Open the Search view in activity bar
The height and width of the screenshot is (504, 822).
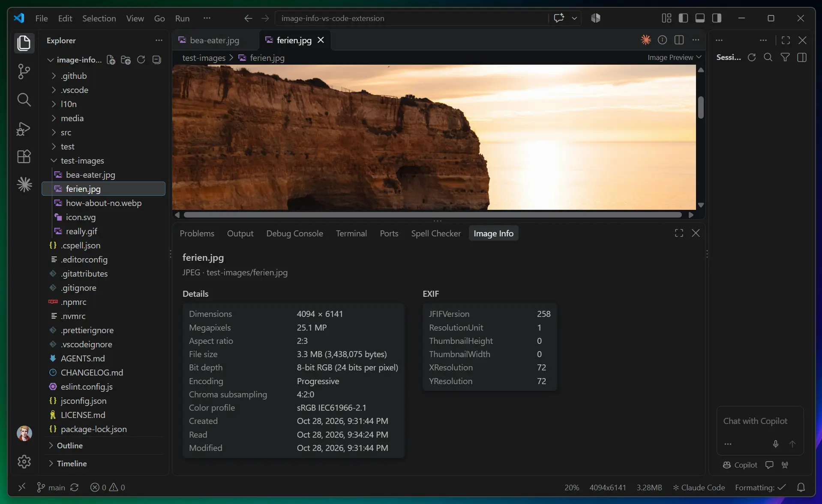(x=24, y=100)
